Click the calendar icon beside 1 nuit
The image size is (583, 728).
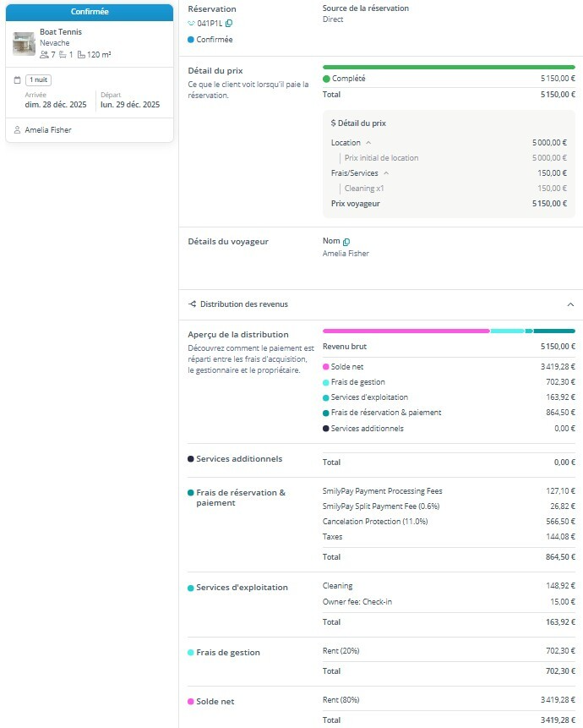pyautogui.click(x=18, y=79)
